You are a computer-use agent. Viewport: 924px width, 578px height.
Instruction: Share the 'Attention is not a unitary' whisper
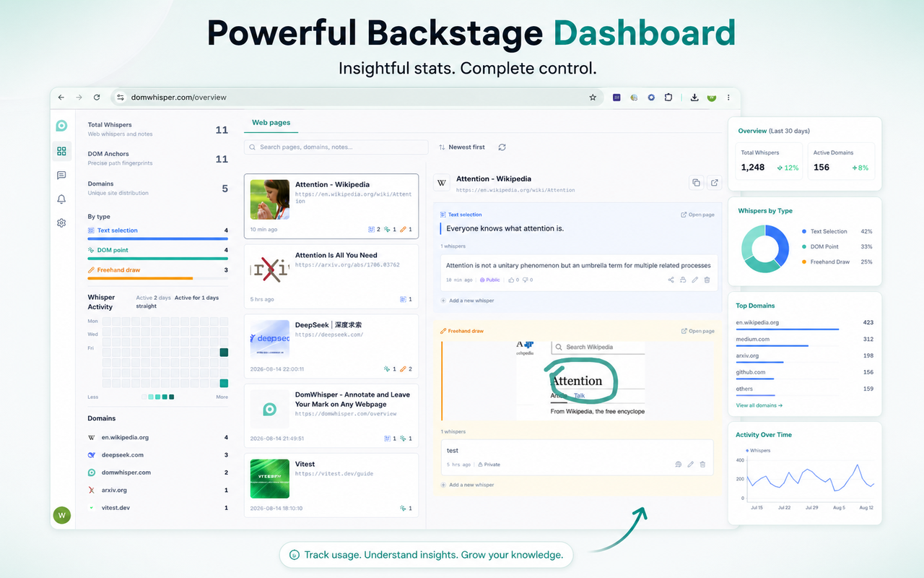[671, 280]
